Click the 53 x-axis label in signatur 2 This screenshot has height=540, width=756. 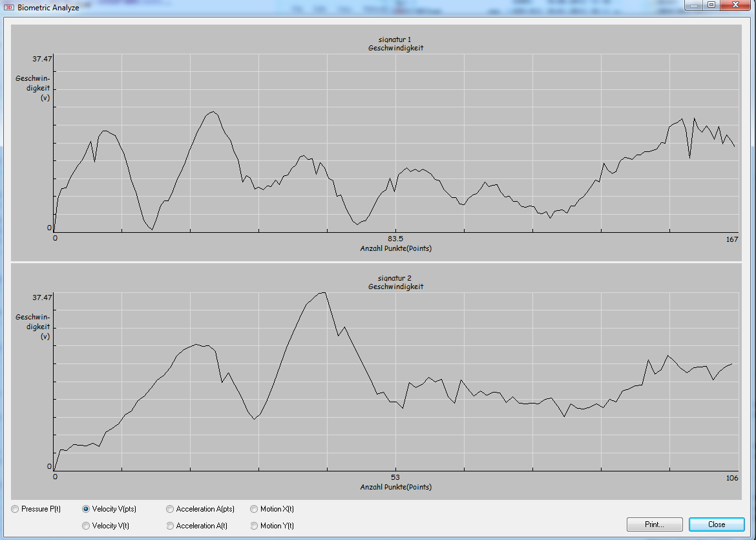395,479
